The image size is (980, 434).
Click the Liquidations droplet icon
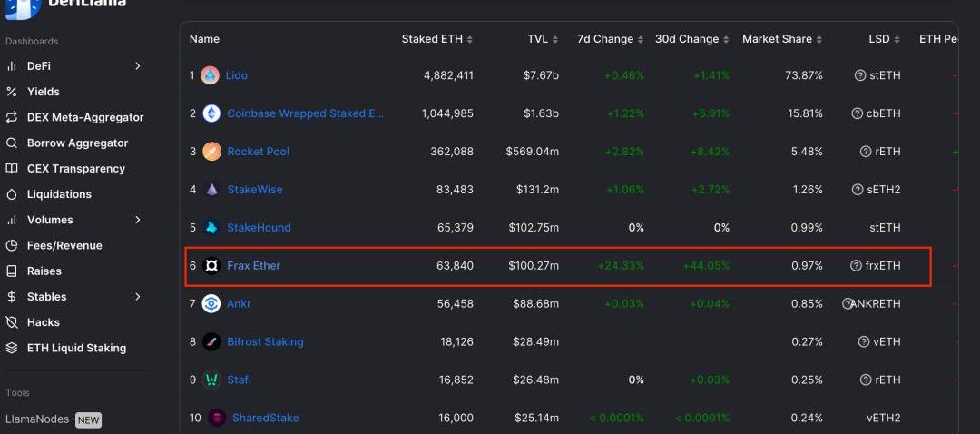pyautogui.click(x=11, y=194)
